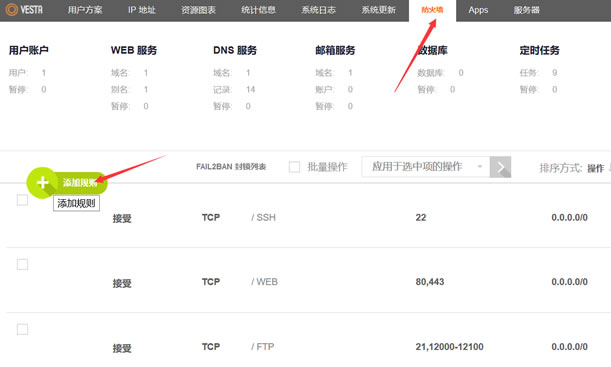Check the SSH rule checkbox

click(22, 200)
